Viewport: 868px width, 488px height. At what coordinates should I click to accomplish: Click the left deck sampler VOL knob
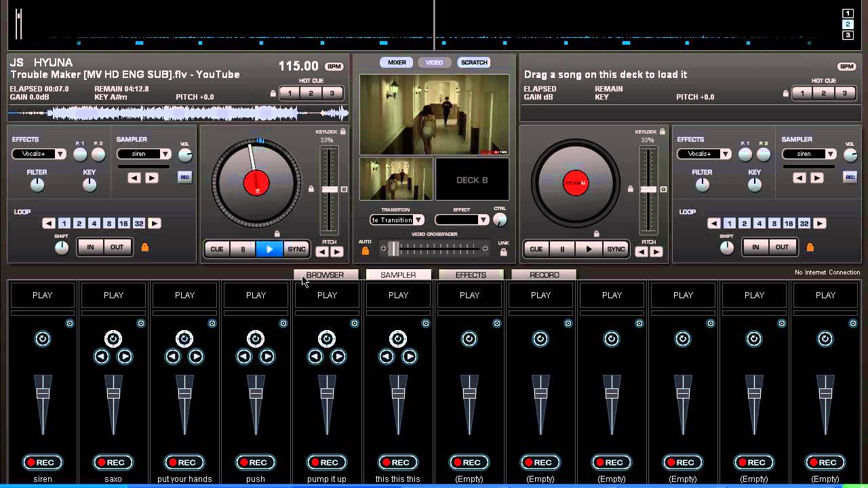185,155
